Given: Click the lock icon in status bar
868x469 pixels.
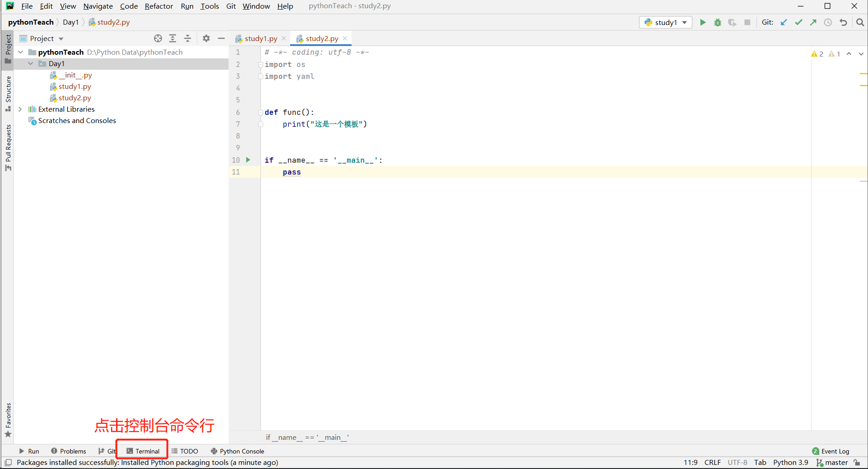Looking at the screenshot, I should point(857,463).
